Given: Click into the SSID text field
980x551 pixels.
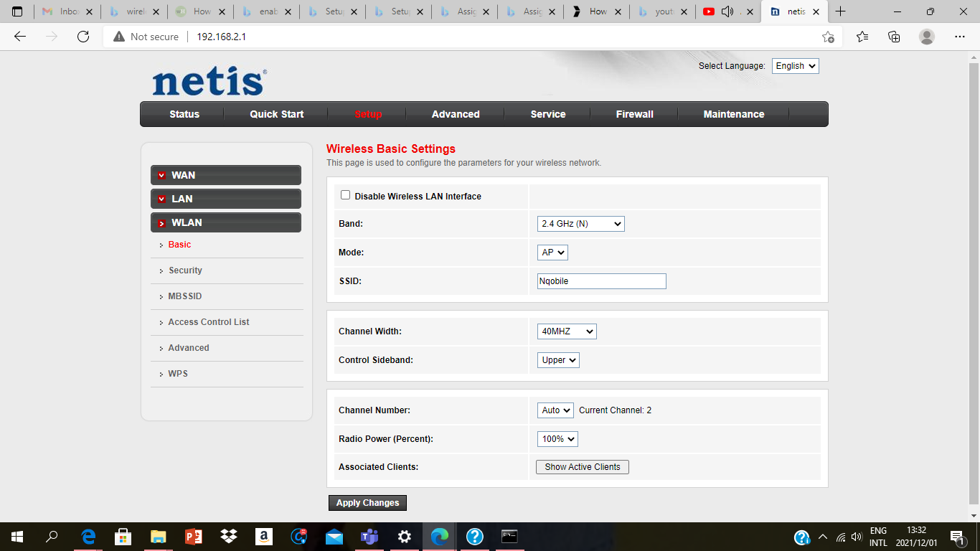Looking at the screenshot, I should click(601, 281).
